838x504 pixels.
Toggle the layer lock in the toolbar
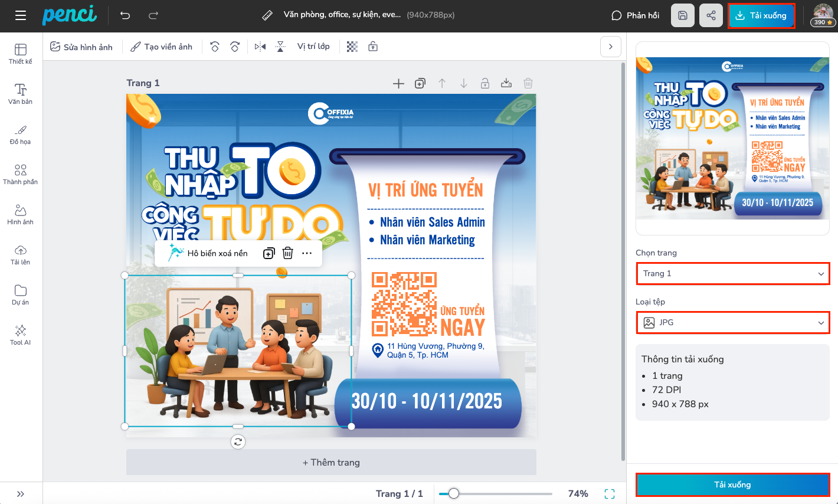373,47
